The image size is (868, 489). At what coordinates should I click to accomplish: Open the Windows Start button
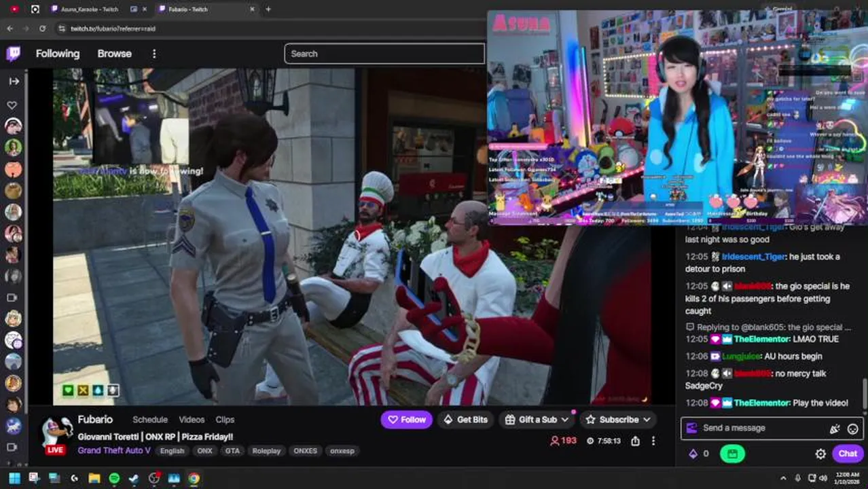pyautogui.click(x=14, y=479)
